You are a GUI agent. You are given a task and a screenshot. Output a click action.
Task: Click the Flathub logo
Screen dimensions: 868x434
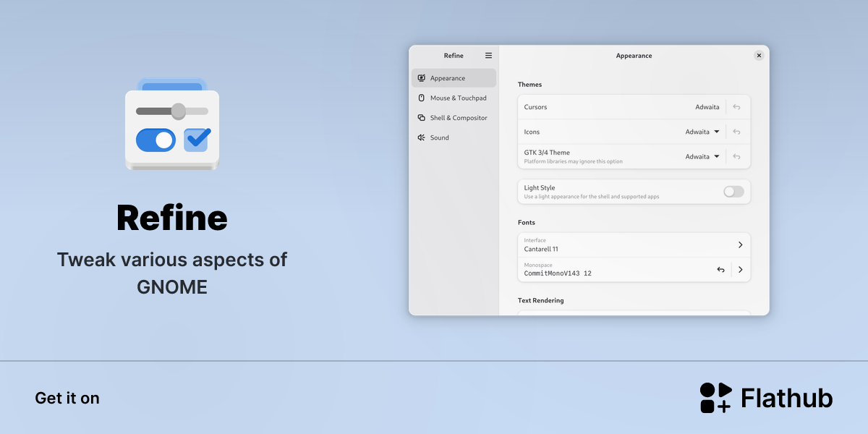[x=767, y=398]
